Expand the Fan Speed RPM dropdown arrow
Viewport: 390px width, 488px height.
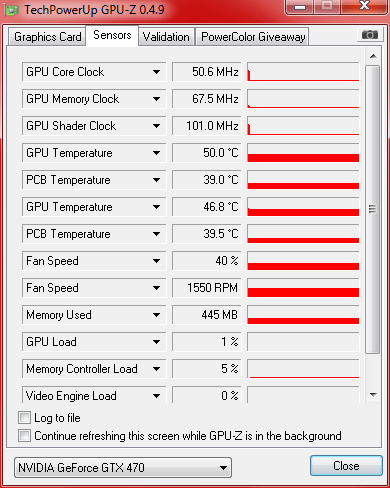(x=156, y=288)
